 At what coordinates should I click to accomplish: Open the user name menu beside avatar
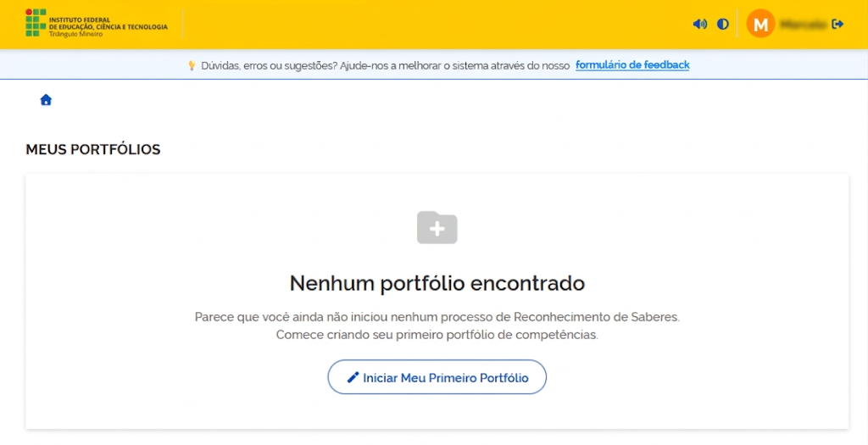pyautogui.click(x=802, y=24)
